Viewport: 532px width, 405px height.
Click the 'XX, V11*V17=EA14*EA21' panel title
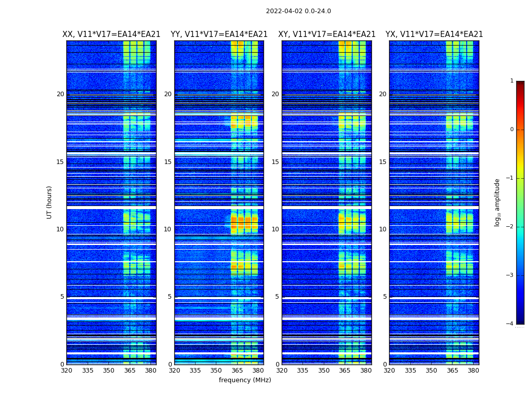click(111, 34)
